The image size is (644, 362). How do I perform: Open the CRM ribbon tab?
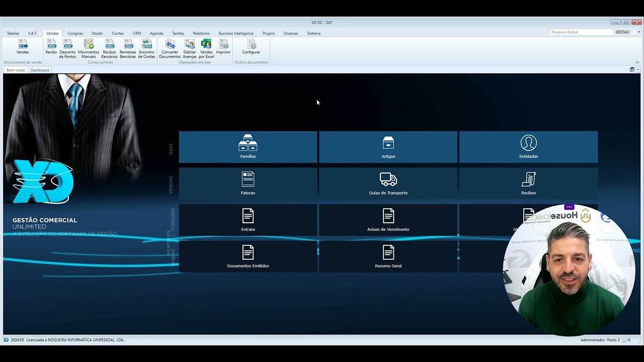pyautogui.click(x=137, y=33)
